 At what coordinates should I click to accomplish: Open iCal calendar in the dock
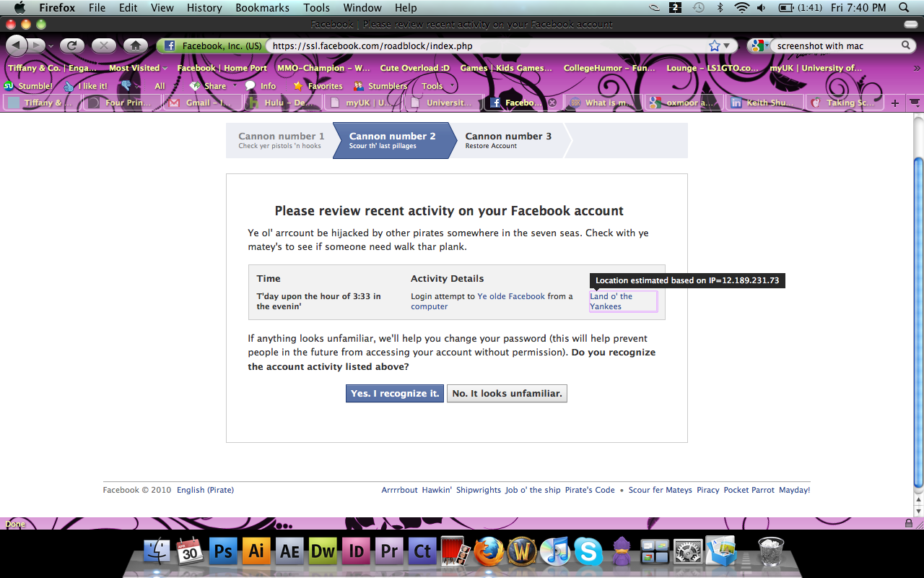point(190,552)
